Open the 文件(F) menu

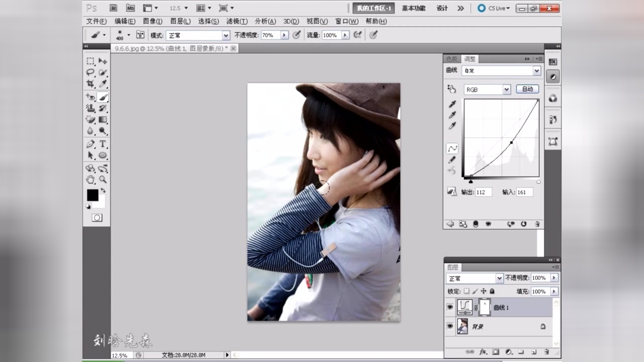[x=97, y=21]
